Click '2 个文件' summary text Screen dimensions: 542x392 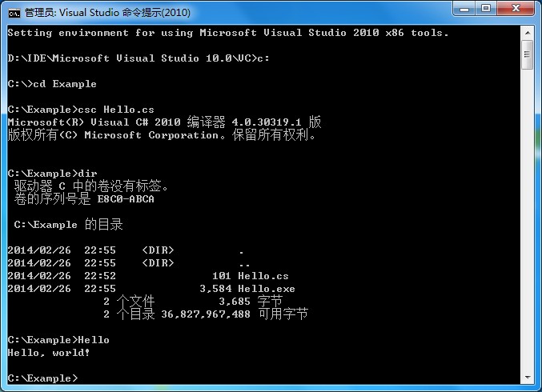click(129, 301)
